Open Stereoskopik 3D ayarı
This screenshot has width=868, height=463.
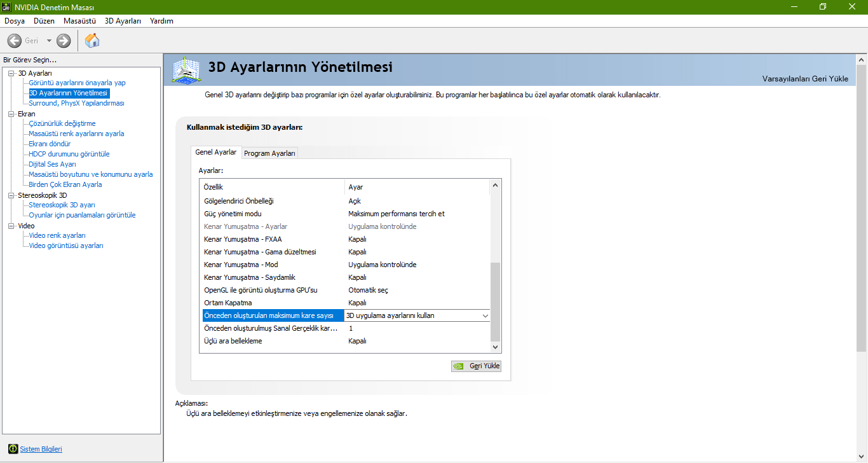tap(62, 205)
